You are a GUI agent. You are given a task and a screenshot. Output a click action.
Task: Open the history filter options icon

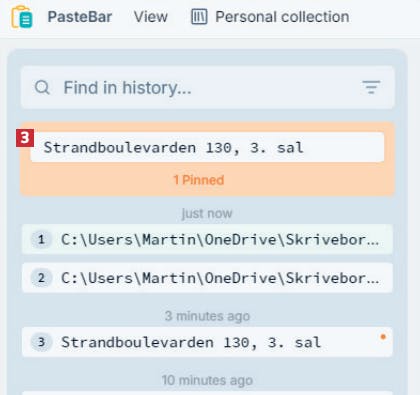[x=371, y=87]
